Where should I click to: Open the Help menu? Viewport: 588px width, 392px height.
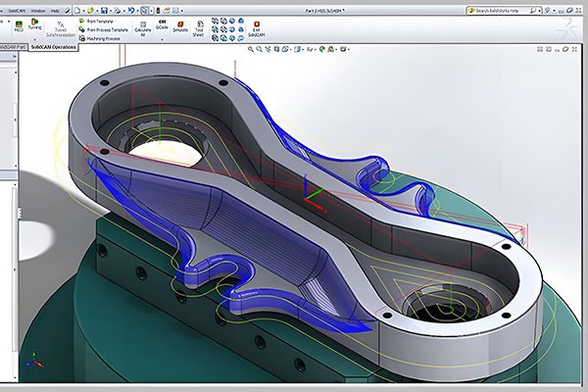click(x=55, y=11)
